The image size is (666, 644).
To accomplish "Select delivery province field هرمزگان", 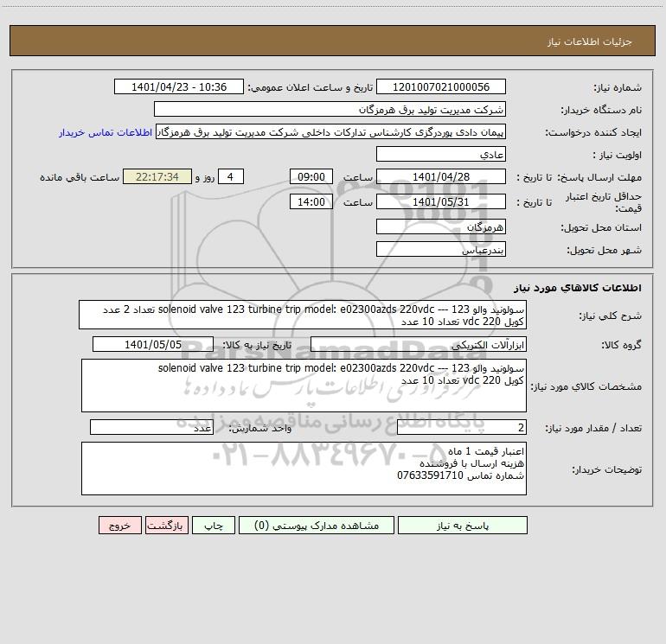I will pos(441,226).
